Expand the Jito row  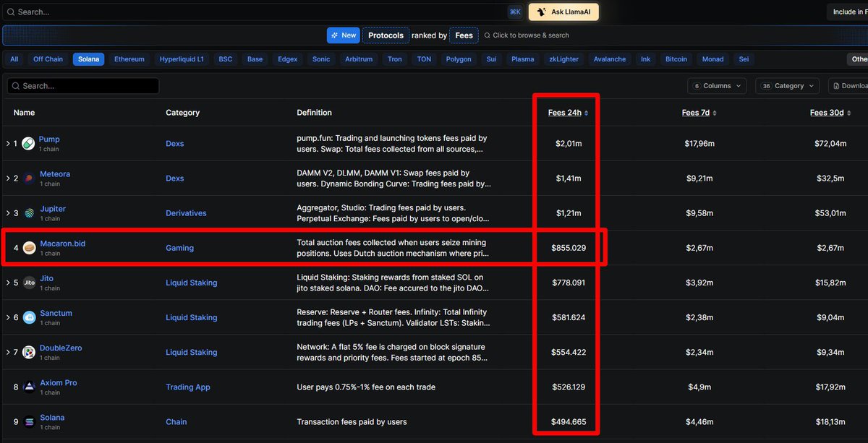coord(8,283)
